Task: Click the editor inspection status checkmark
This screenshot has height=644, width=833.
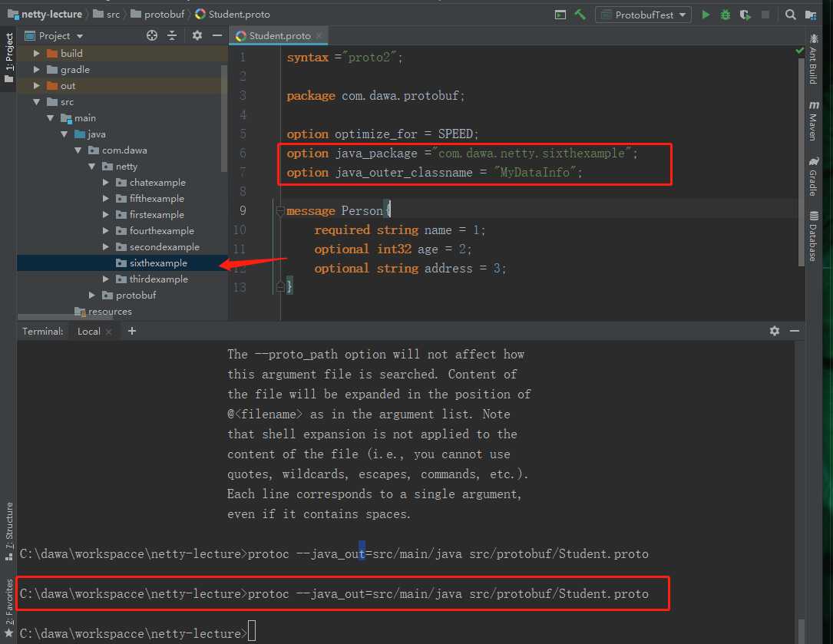Action: click(x=799, y=51)
